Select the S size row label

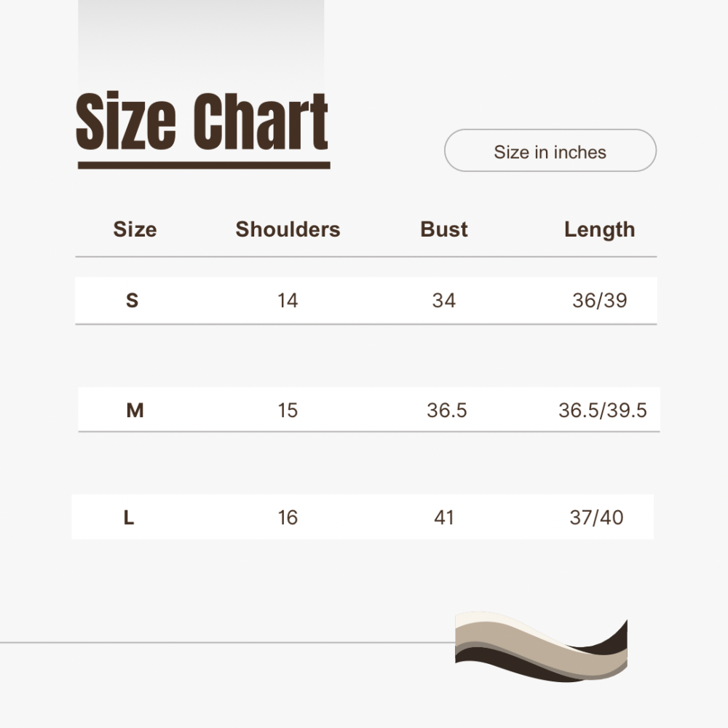[132, 301]
